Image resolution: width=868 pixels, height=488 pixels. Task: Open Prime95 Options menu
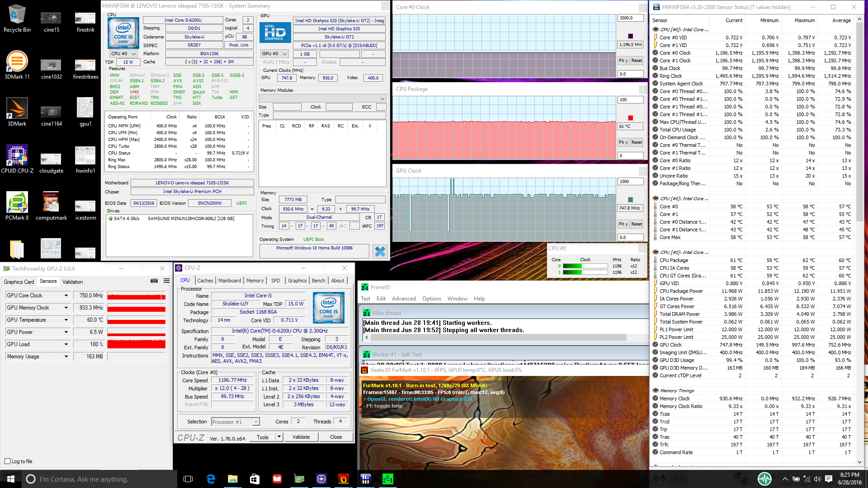[432, 299]
